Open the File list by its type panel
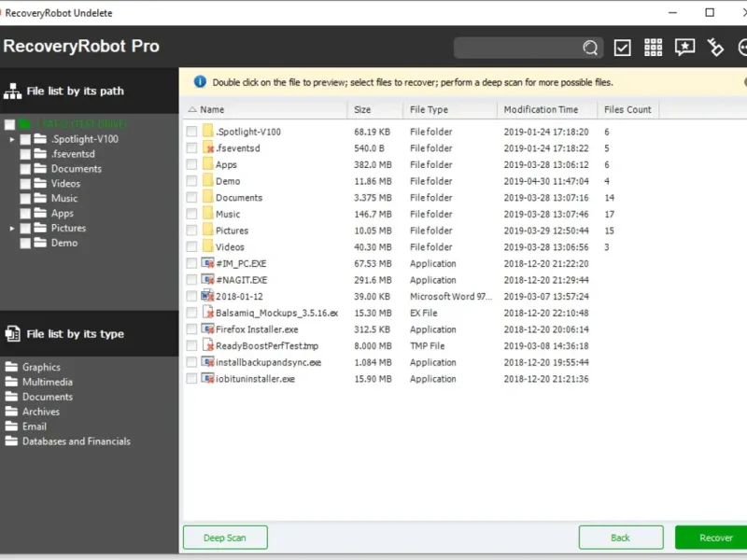 [x=90, y=333]
